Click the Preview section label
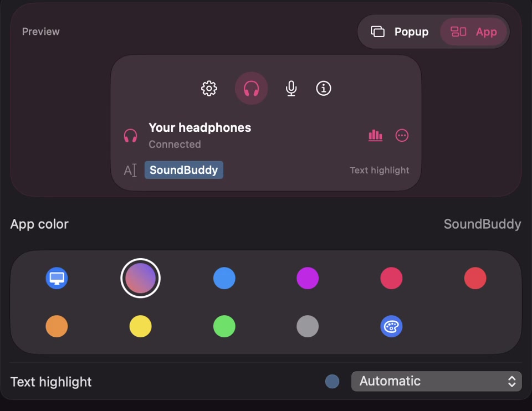The width and height of the screenshot is (532, 411). coord(40,32)
